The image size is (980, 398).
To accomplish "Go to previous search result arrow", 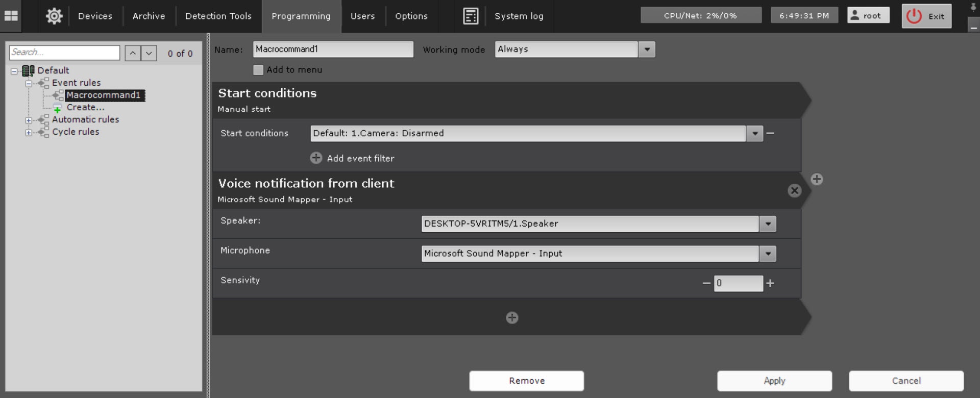I will [133, 53].
